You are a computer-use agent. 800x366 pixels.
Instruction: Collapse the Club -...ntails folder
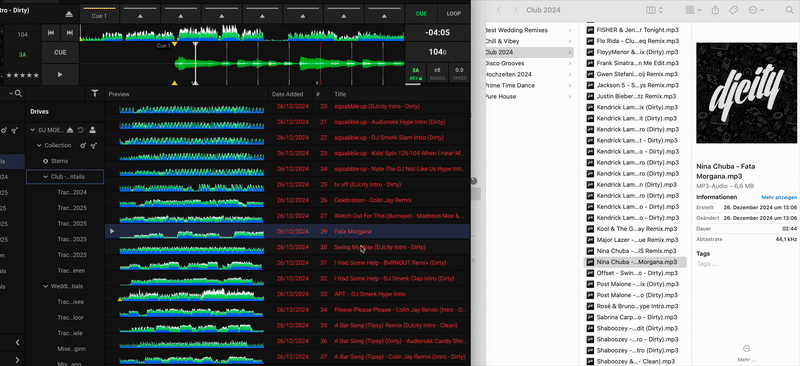pos(45,177)
